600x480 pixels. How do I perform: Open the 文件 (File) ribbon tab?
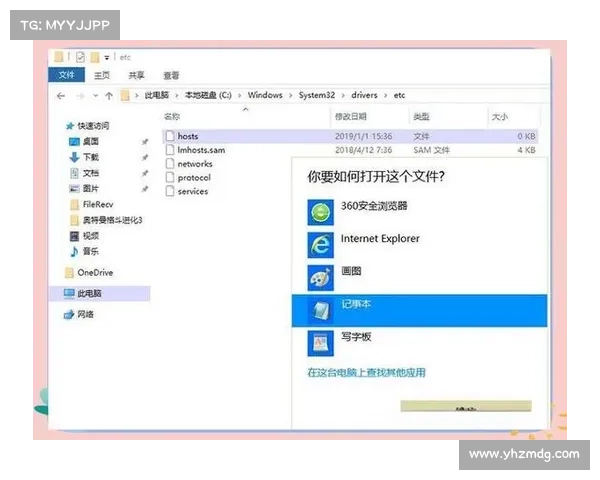click(x=66, y=75)
